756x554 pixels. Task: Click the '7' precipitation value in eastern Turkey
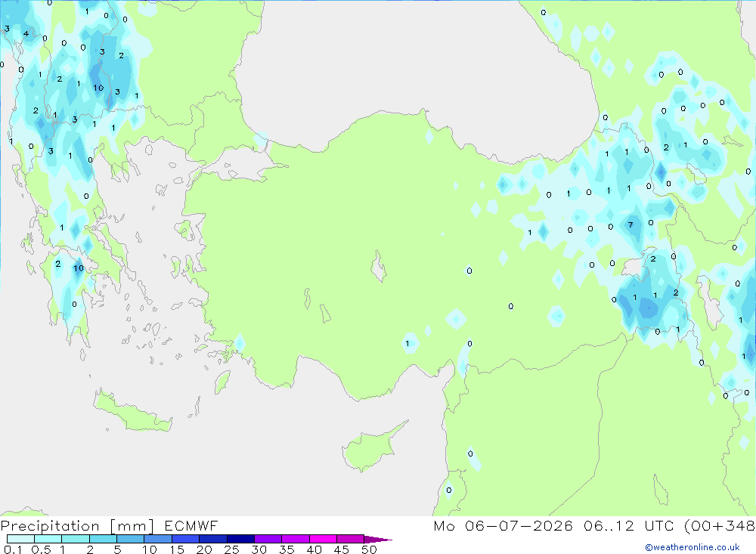pyautogui.click(x=631, y=224)
